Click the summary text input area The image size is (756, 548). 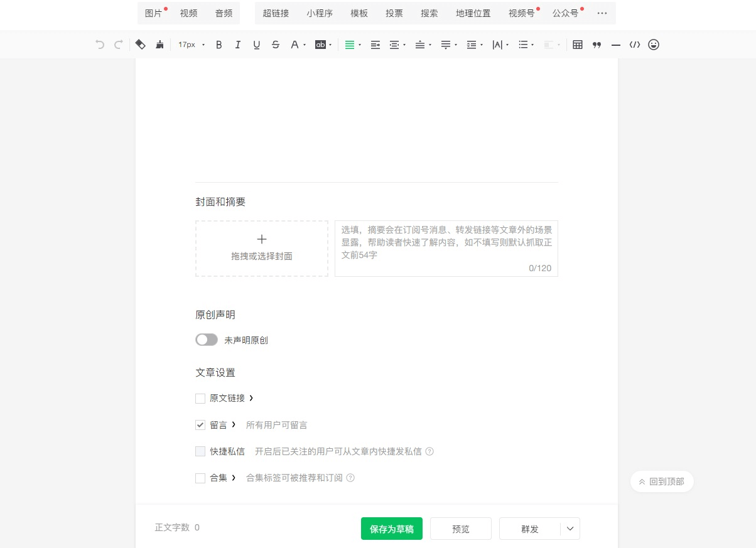click(x=446, y=249)
